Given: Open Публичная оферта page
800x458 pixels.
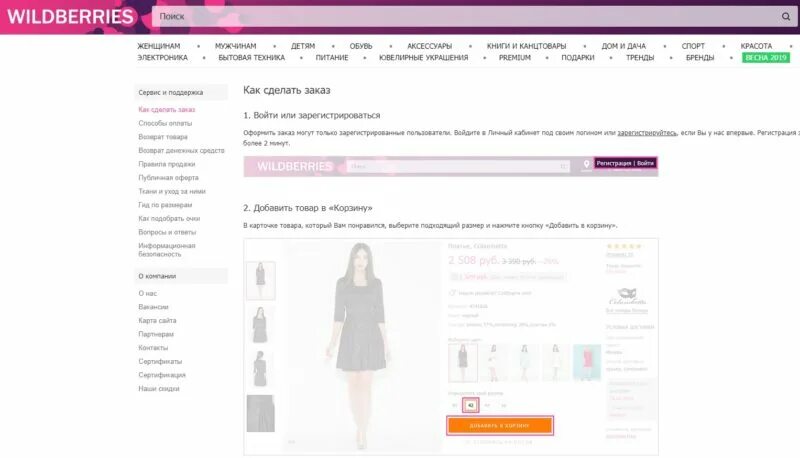Looking at the screenshot, I should click(x=168, y=178).
